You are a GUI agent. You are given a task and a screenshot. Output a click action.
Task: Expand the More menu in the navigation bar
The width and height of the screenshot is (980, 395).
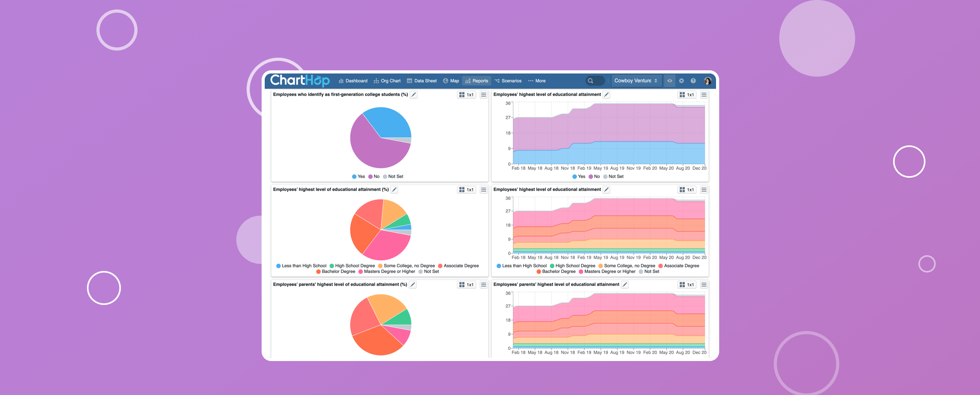tap(537, 81)
